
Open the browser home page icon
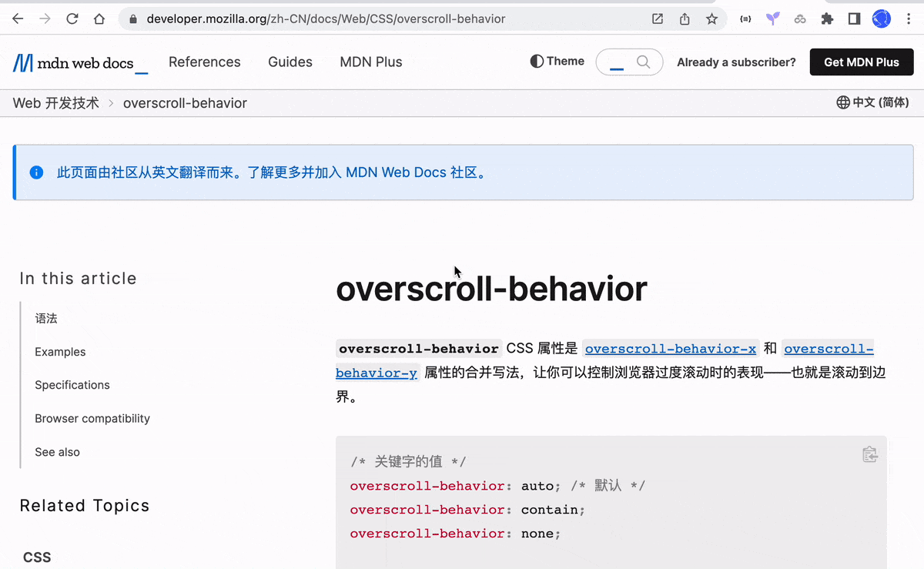tap(99, 18)
